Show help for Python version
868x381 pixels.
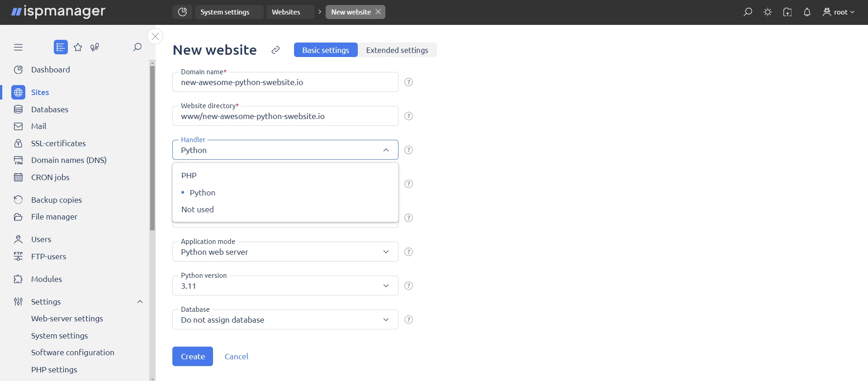pyautogui.click(x=408, y=286)
